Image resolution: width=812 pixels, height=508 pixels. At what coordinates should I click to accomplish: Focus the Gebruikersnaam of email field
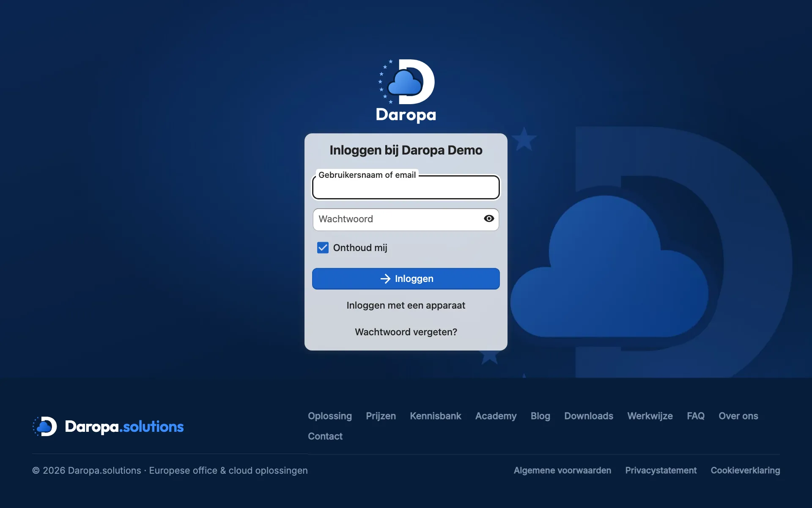[x=406, y=187]
